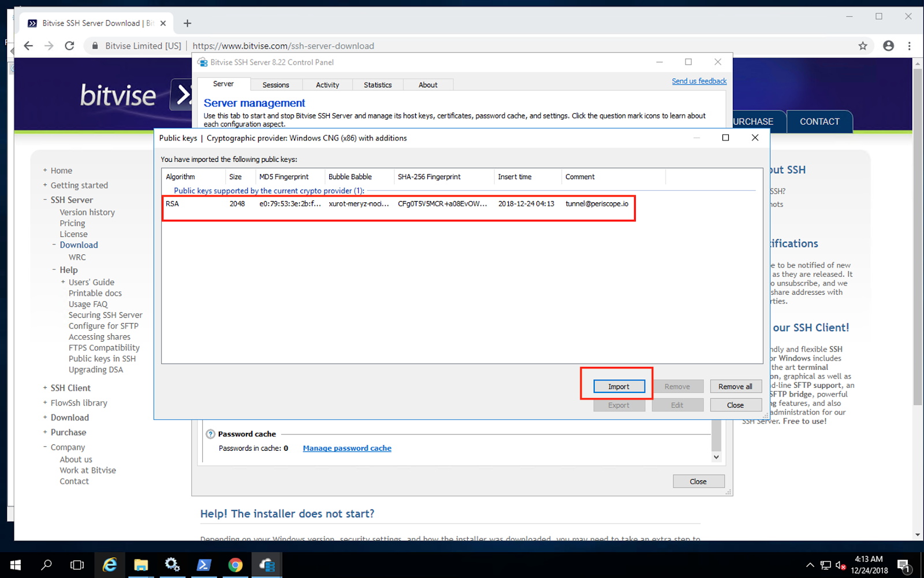Open the Manage password cache link
Screen dimensions: 924x578
coord(347,448)
